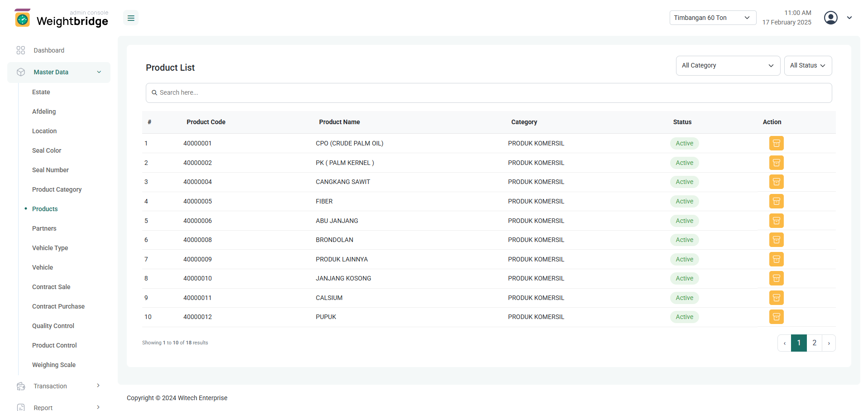The image size is (868, 411).
Task: Navigate to Weighing Scale menu item
Action: (x=53, y=365)
